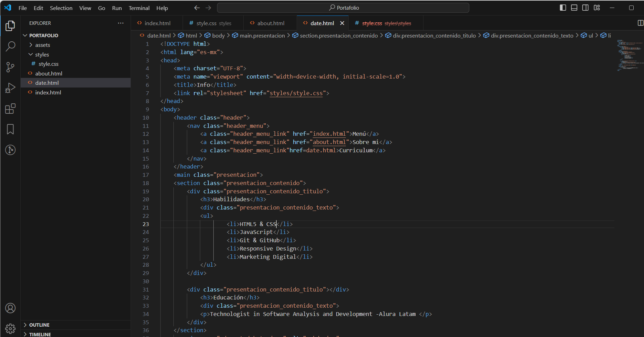Screen dimensions: 644x337
Task: Open the Edit menu
Action: point(38,8)
